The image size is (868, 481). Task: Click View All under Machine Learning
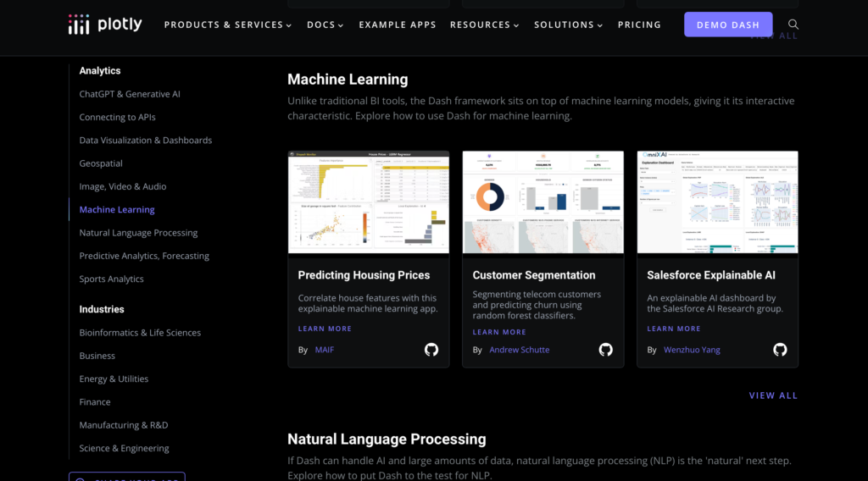tap(773, 395)
